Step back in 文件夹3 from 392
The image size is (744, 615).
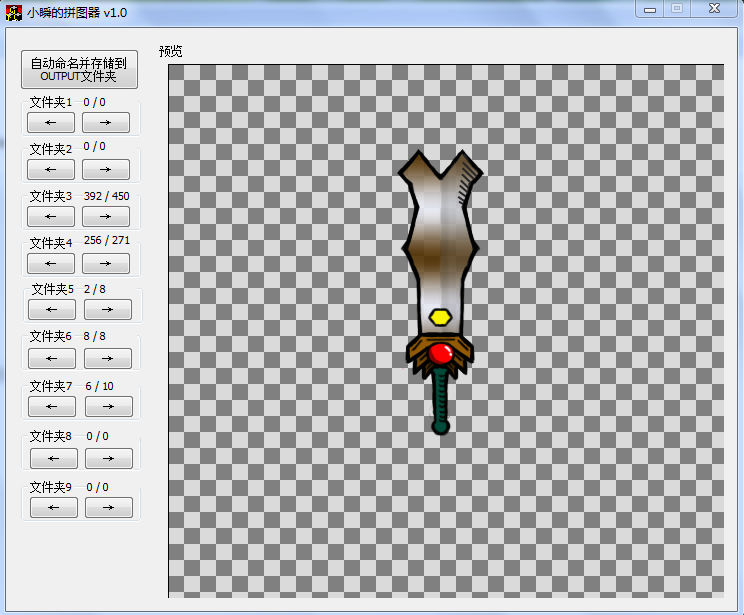pyautogui.click(x=51, y=216)
